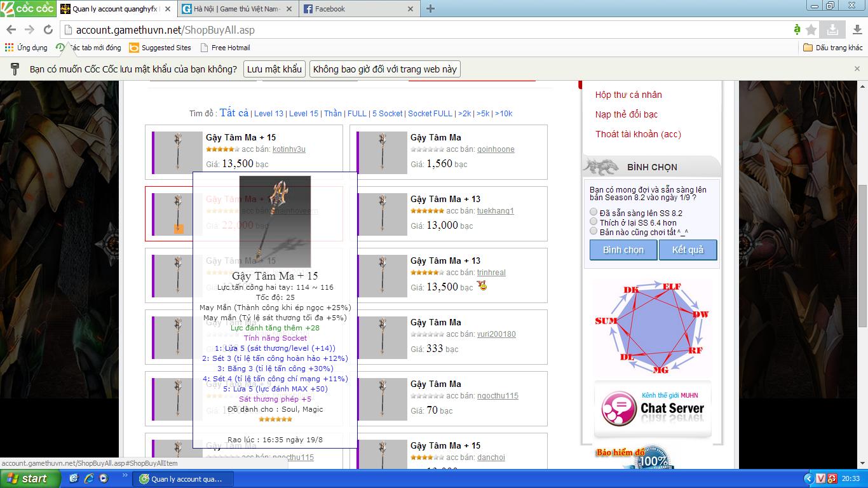868x488 pixels.
Task: Bookmark this page with the star icon
Action: pos(811,30)
